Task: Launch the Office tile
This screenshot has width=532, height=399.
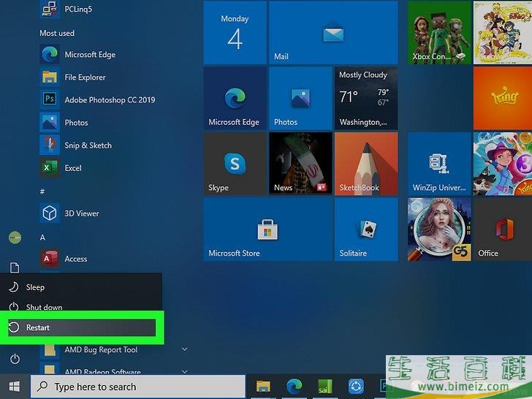Action: (x=503, y=229)
